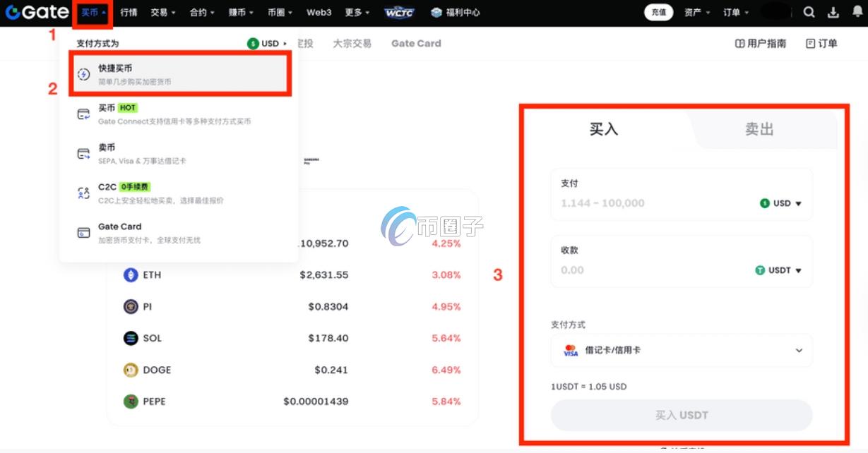Click the PEPE coin icon
The height and width of the screenshot is (453, 868).
[x=132, y=401]
